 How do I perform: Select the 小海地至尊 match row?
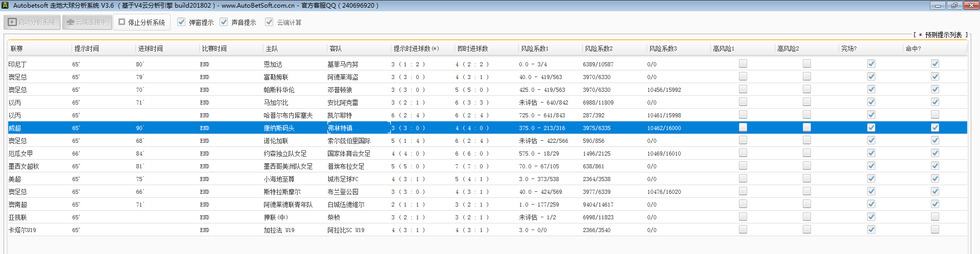[x=279, y=179]
